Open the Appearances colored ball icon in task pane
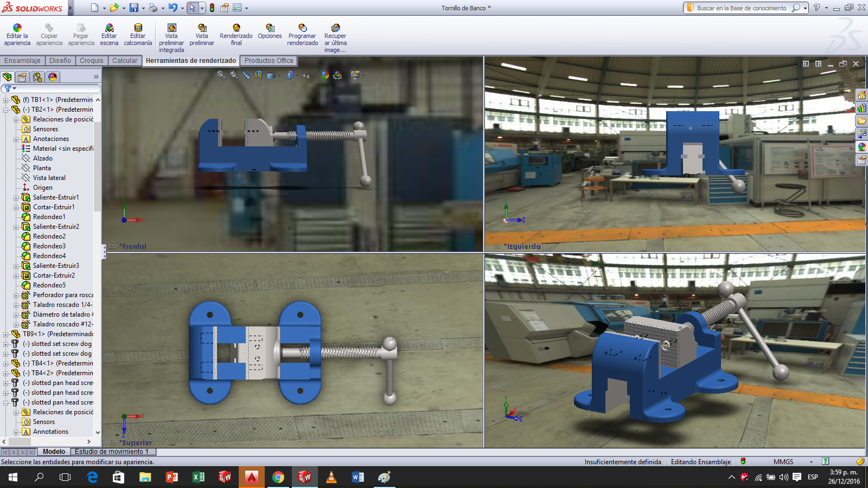868x488 pixels. pyautogui.click(x=861, y=147)
